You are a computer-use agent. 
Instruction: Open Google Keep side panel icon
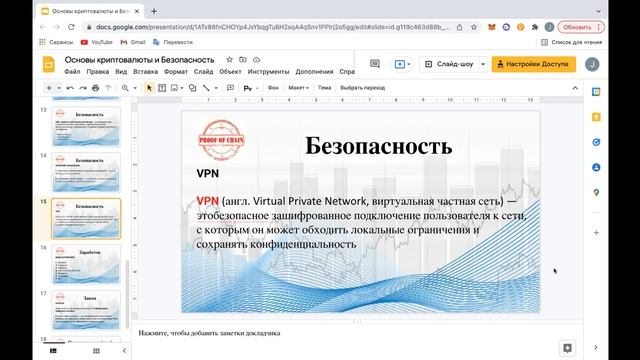(x=596, y=117)
